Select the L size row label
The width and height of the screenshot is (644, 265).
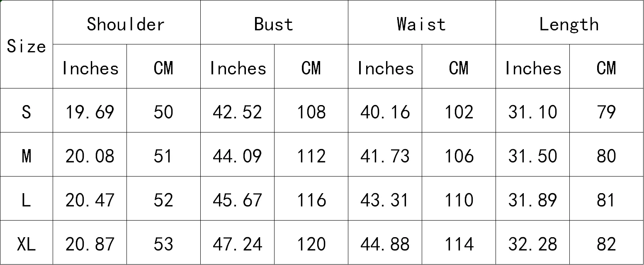26,199
